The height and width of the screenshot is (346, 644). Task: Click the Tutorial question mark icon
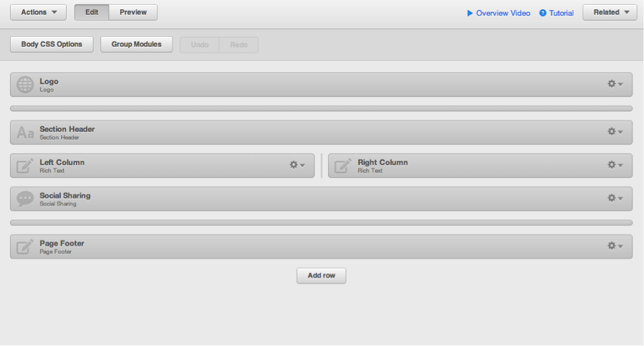543,13
